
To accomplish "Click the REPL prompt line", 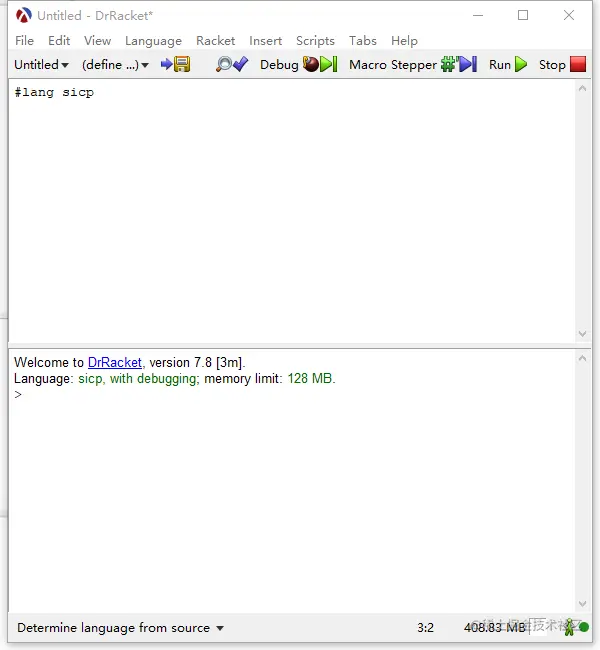I will coord(18,394).
